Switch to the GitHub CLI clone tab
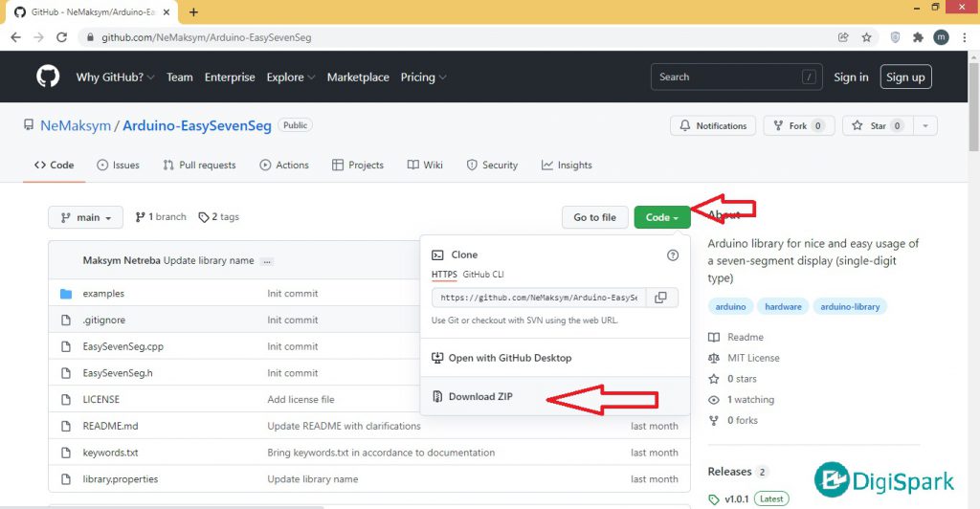Image resolution: width=980 pixels, height=509 pixels. (483, 275)
